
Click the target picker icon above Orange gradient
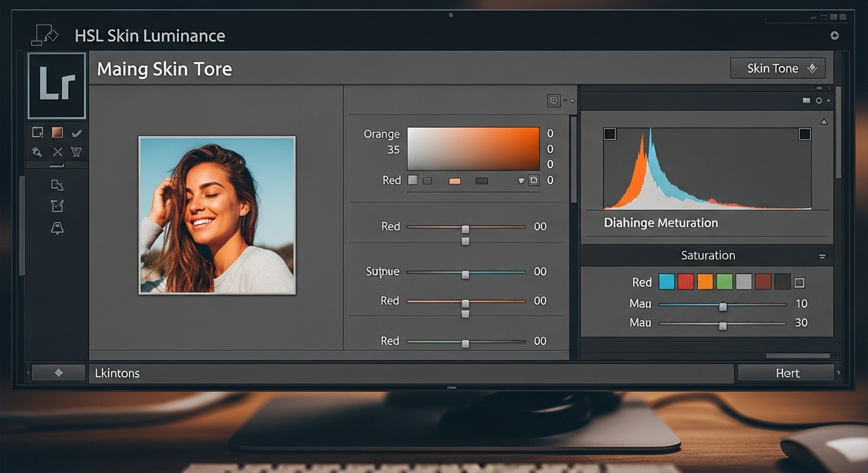[554, 100]
